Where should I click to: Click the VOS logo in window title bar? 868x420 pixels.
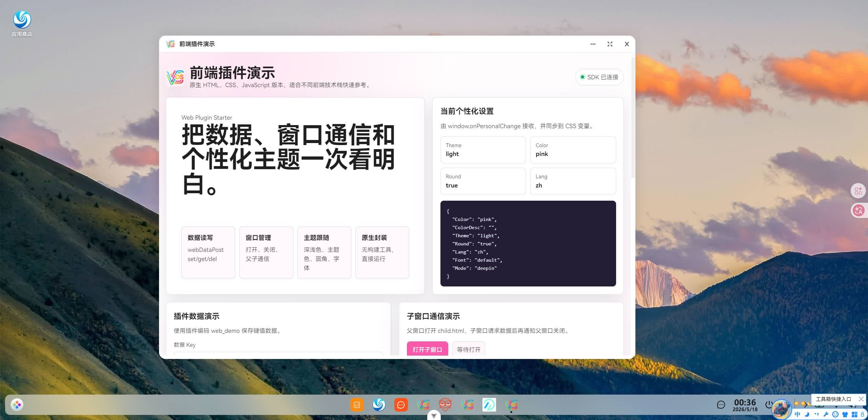tap(171, 44)
